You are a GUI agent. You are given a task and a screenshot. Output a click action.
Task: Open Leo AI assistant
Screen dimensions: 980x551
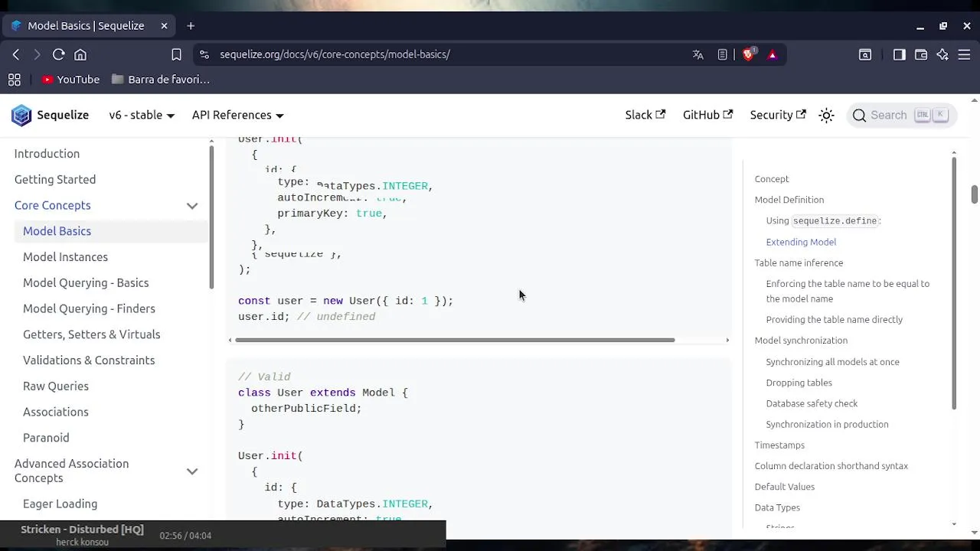(x=942, y=54)
